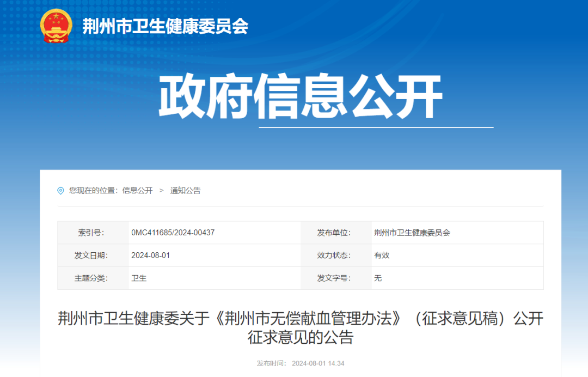Select the 卫生 category value
This screenshot has width=588, height=377.
[x=140, y=278]
